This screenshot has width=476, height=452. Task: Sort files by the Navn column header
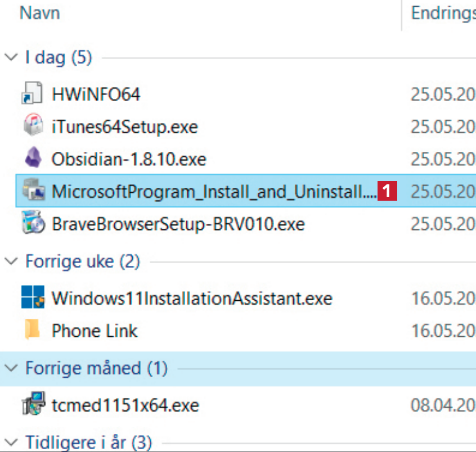click(x=39, y=13)
